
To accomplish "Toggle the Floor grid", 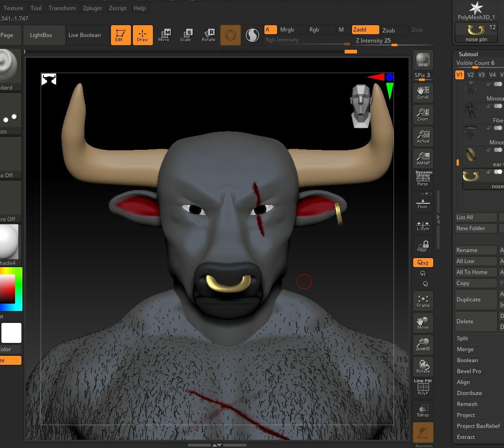I will [423, 202].
